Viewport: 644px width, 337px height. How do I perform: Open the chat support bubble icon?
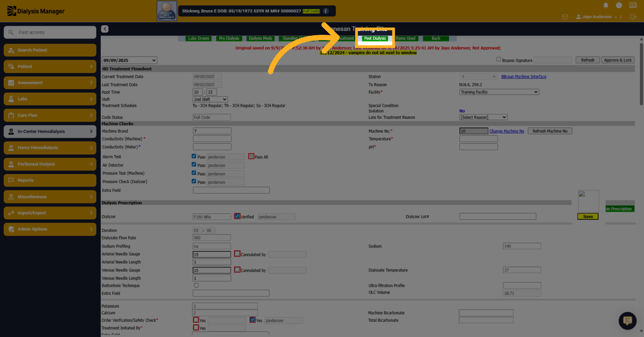point(627,320)
